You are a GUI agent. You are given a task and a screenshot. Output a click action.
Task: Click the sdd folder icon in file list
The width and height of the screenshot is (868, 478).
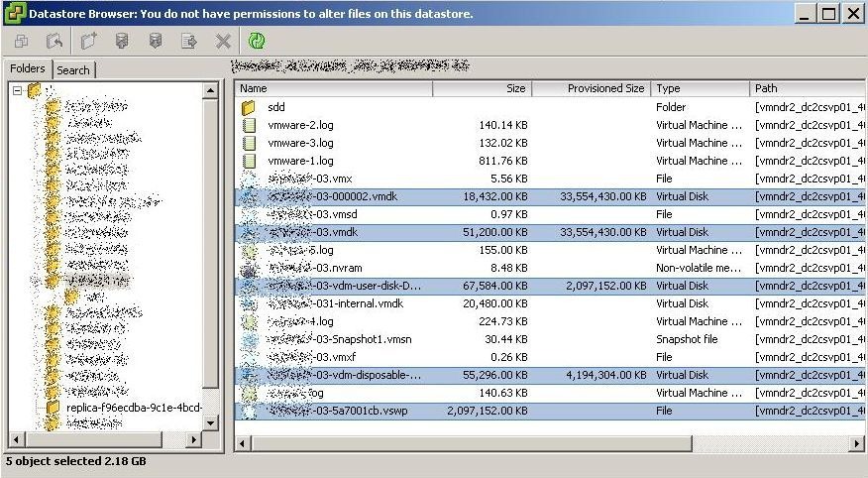249,107
